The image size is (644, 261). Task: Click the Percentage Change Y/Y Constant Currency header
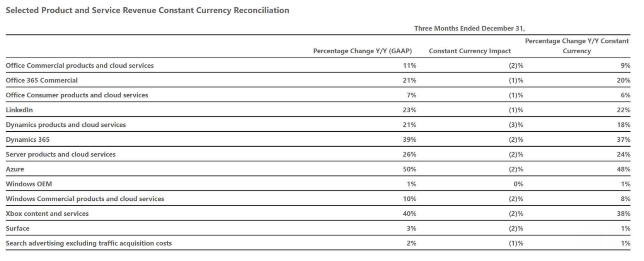[x=577, y=46]
